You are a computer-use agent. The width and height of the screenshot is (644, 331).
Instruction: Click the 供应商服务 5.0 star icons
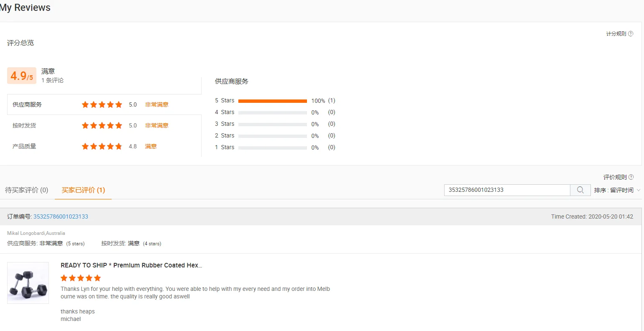tap(102, 104)
